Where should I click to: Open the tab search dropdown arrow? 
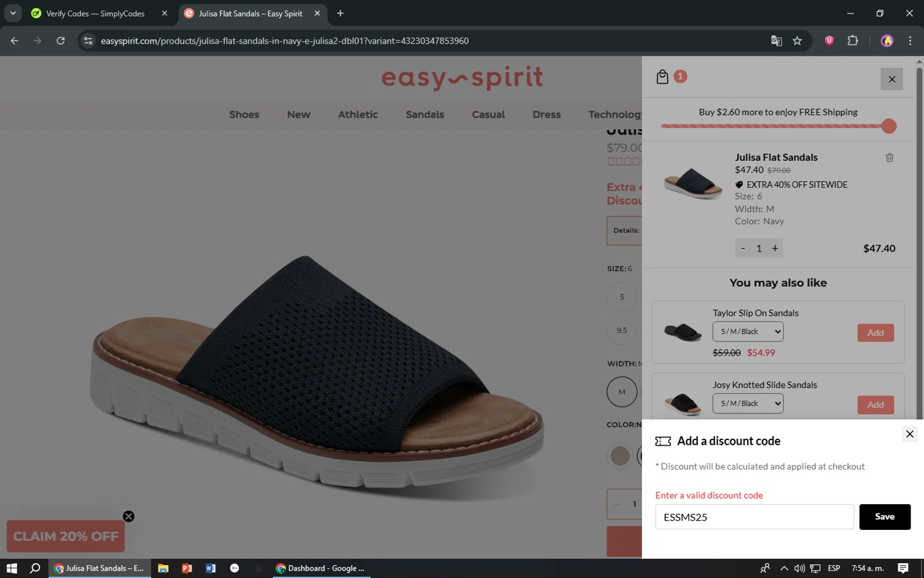coord(13,14)
